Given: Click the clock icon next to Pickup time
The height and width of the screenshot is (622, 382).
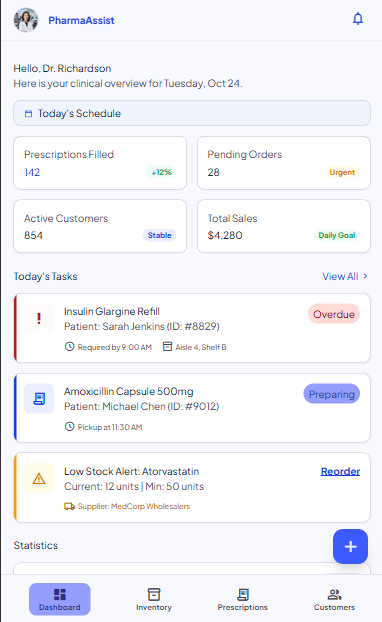Looking at the screenshot, I should tap(69, 427).
